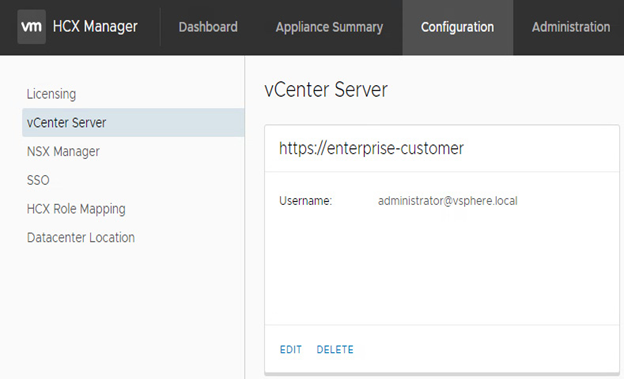Click the vm logo icon

point(31,27)
